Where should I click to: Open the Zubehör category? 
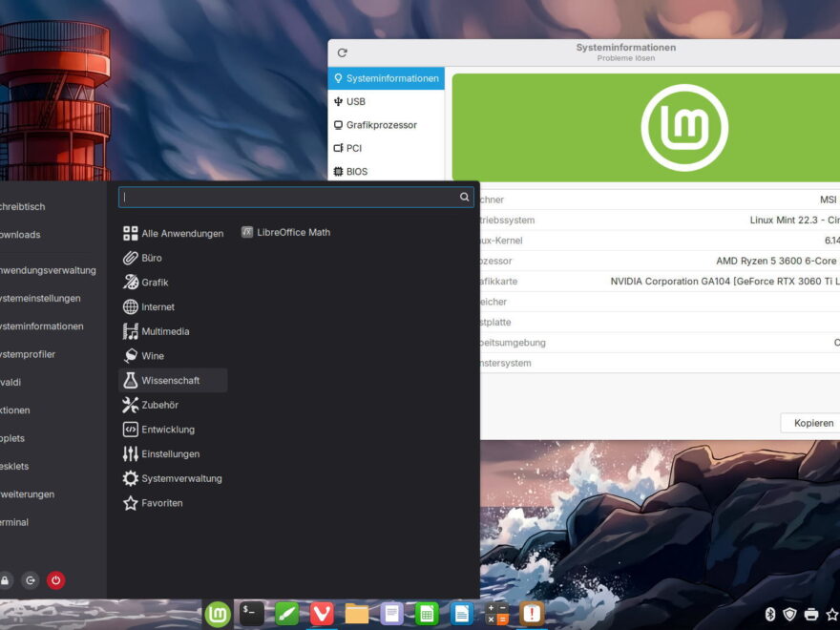point(159,405)
